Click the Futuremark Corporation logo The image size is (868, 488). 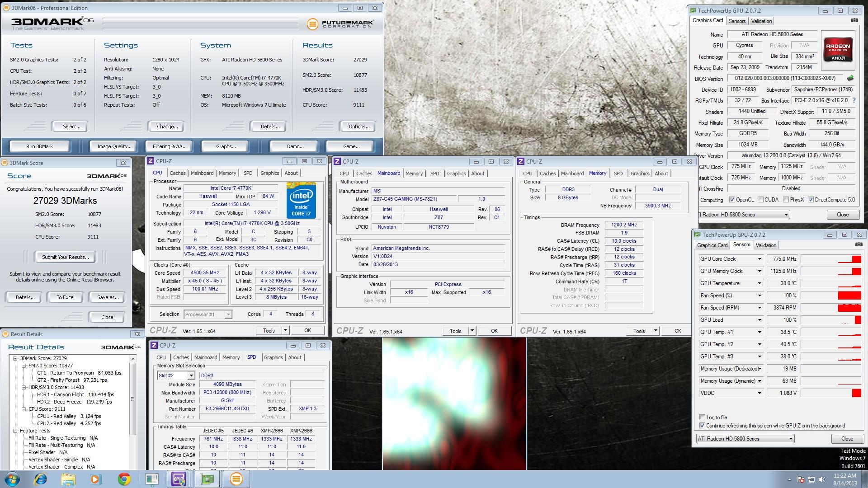[x=340, y=24]
